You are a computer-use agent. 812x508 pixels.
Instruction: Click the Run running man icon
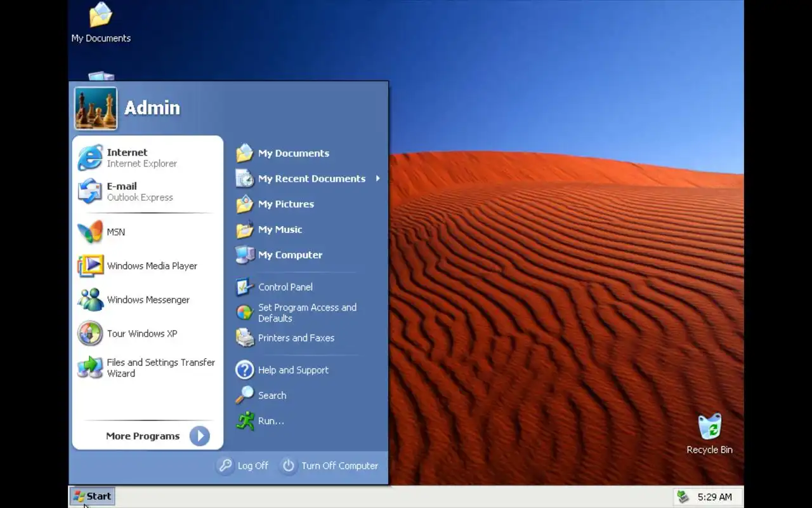pos(245,420)
